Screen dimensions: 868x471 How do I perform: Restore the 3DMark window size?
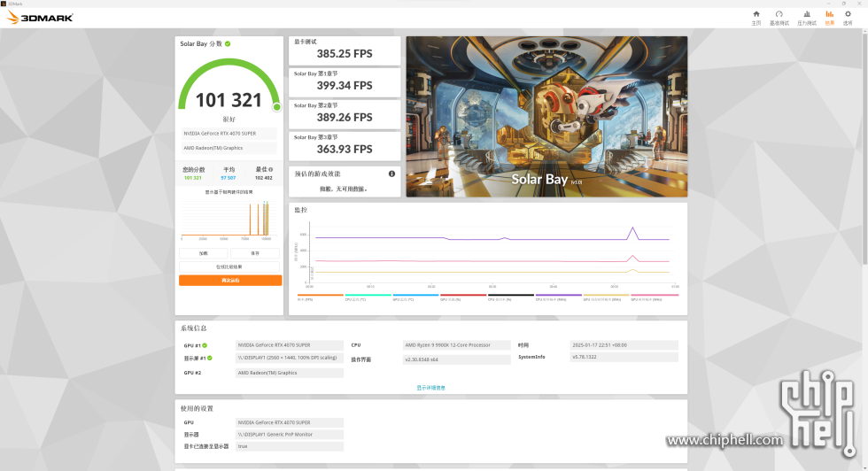click(843, 4)
